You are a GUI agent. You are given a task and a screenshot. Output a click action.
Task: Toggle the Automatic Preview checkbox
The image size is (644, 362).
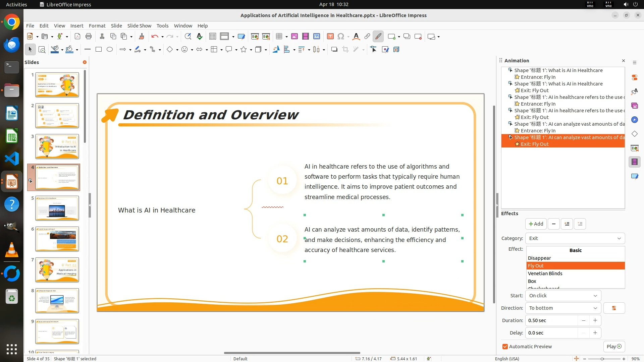point(505,347)
